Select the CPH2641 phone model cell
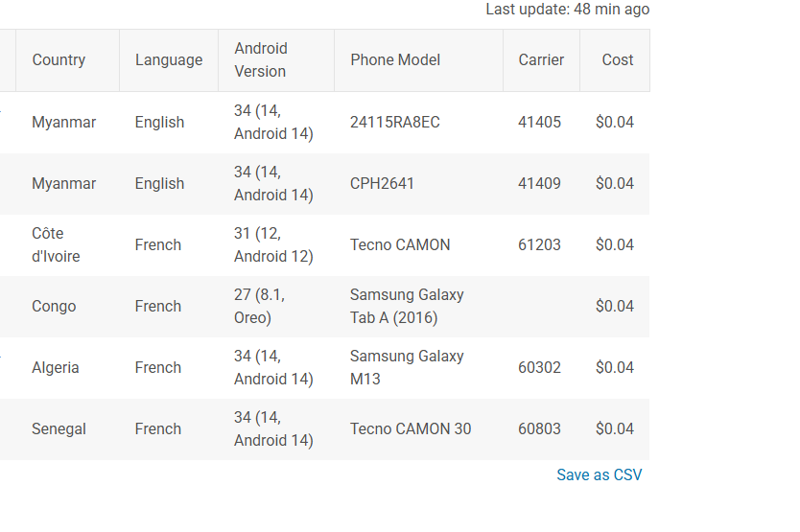 click(x=382, y=183)
